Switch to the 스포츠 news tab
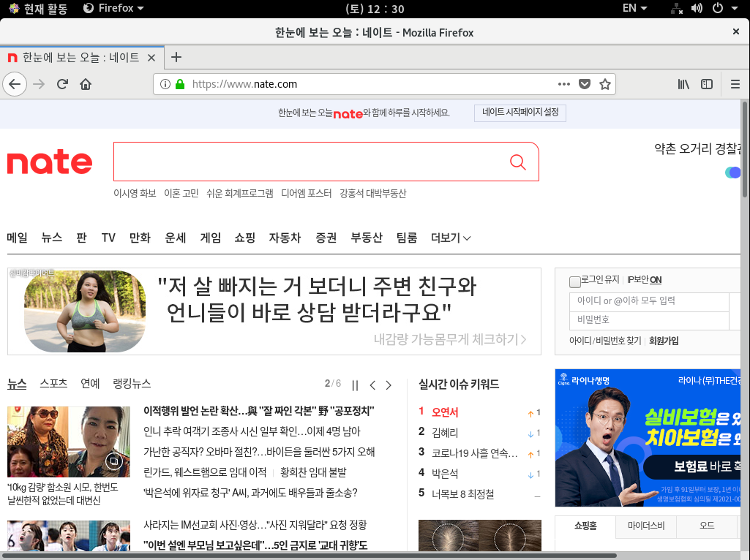750x560 pixels. click(x=53, y=383)
